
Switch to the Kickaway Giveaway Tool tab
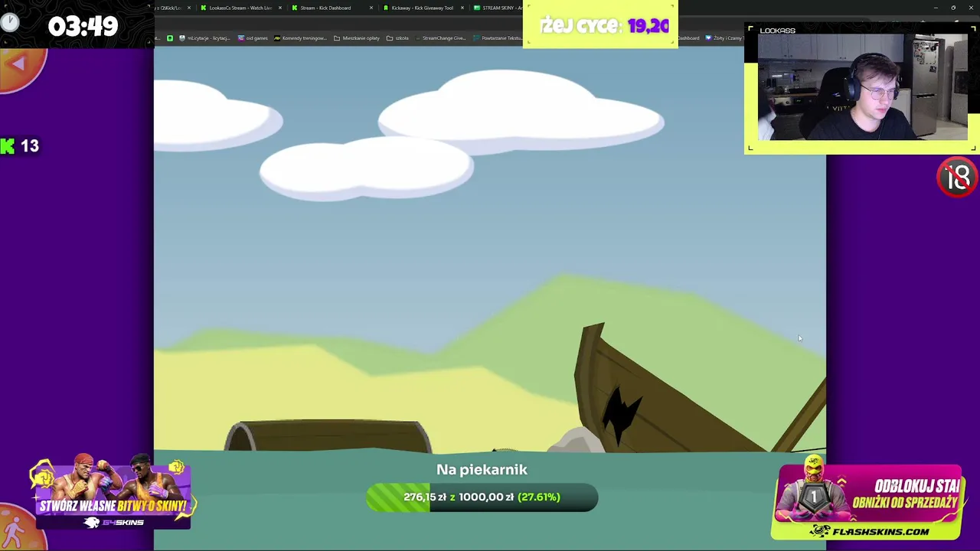point(422,8)
